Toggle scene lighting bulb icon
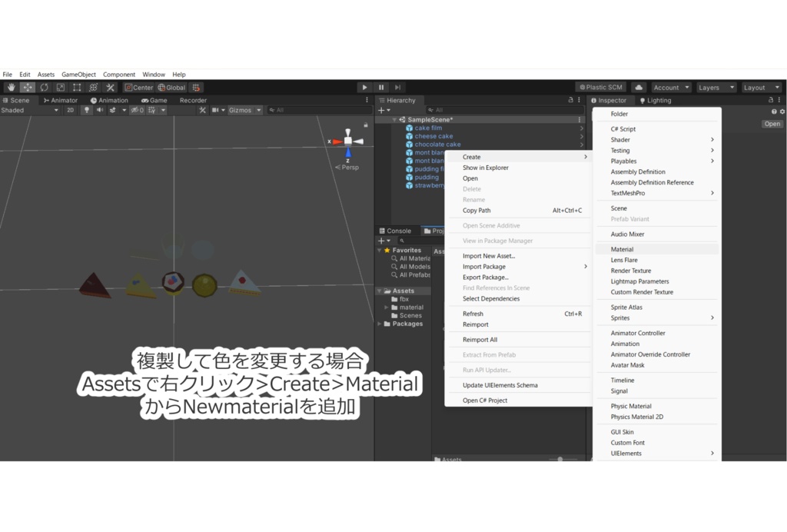Image resolution: width=787 pixels, height=532 pixels. (86, 110)
